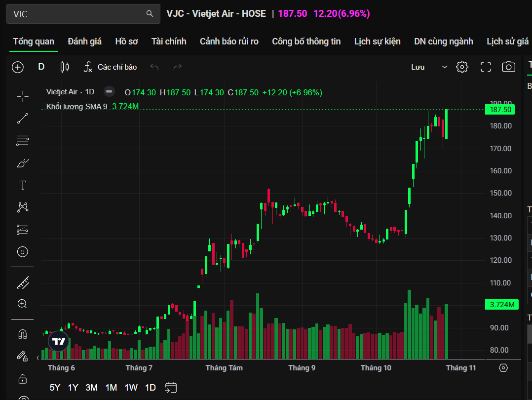This screenshot has width=532, height=400.
Task: Open the Cảnh báo rủi ro tab
Action: [x=229, y=41]
